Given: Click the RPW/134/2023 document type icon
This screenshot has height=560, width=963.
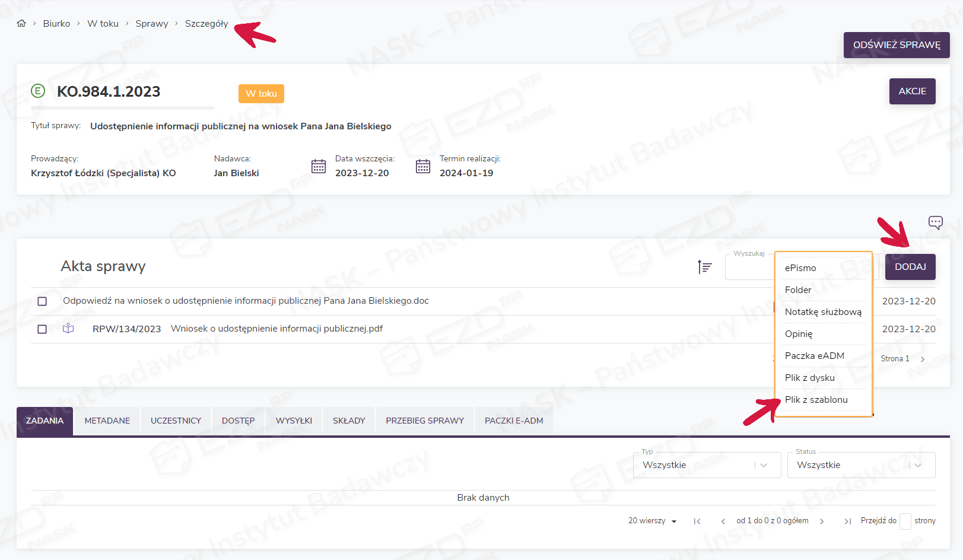Looking at the screenshot, I should tap(68, 329).
